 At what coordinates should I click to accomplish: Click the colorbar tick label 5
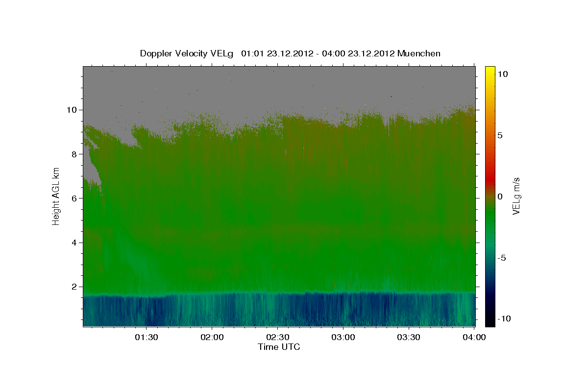coord(500,135)
